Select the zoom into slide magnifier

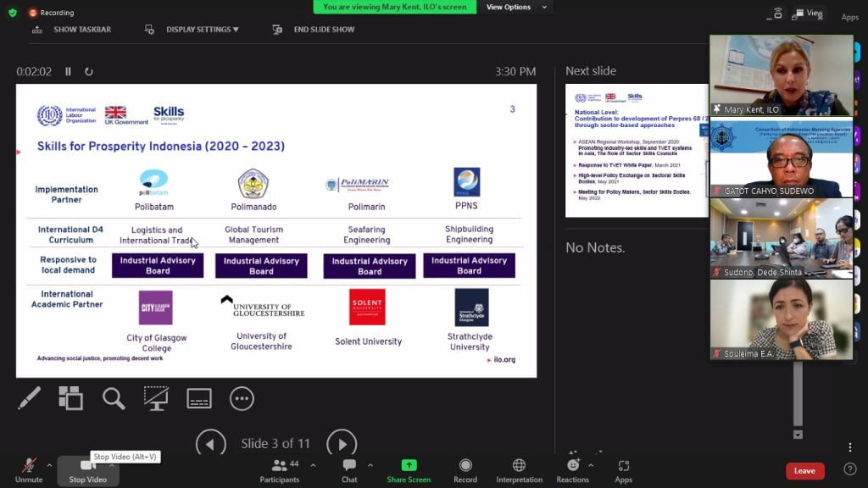tap(114, 398)
